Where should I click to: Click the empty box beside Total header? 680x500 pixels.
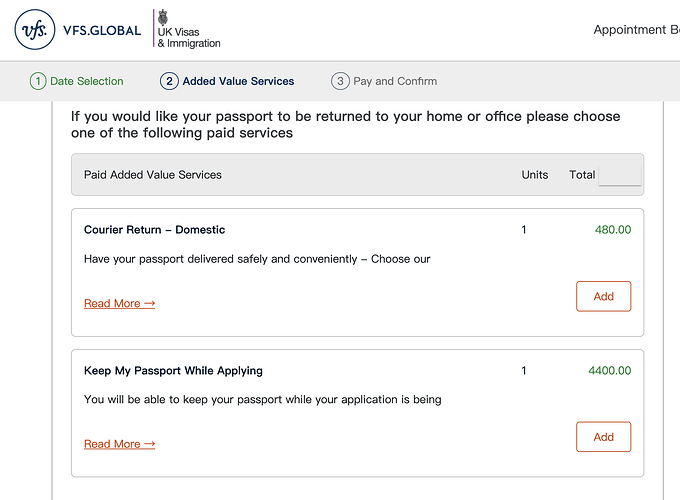coord(619,175)
